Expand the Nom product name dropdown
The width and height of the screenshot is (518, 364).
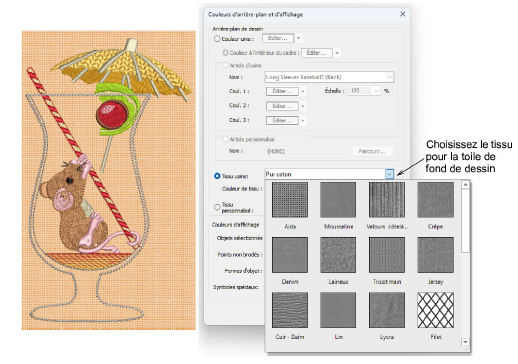tap(389, 77)
